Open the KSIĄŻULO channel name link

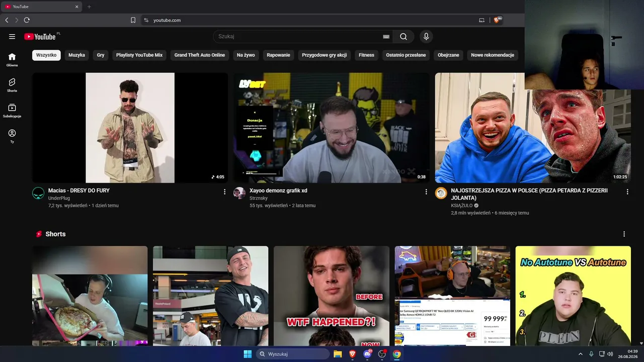pos(462,206)
